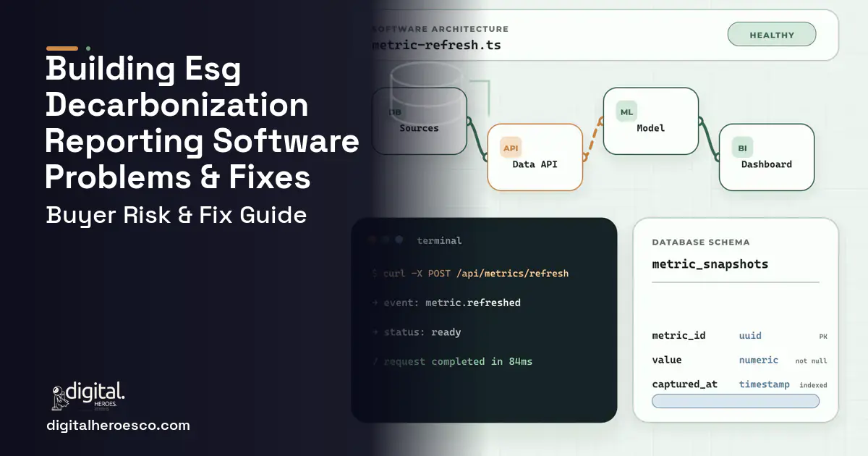The height and width of the screenshot is (456, 868).
Task: Click the terminal window traffic-light dots
Action: 385,240
